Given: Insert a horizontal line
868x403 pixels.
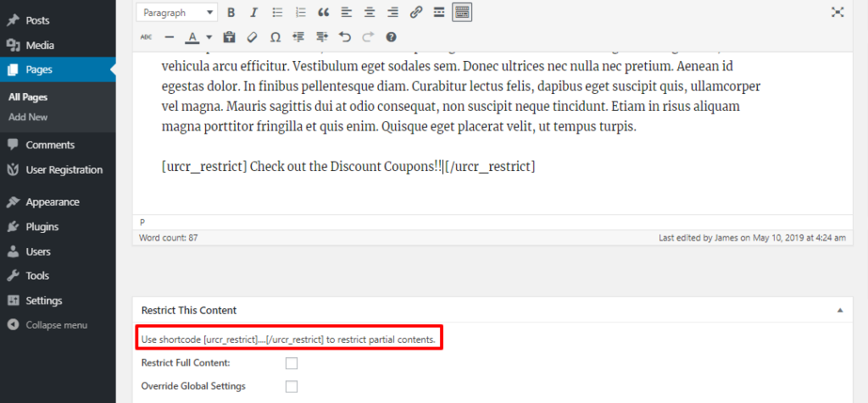Looking at the screenshot, I should tap(170, 37).
